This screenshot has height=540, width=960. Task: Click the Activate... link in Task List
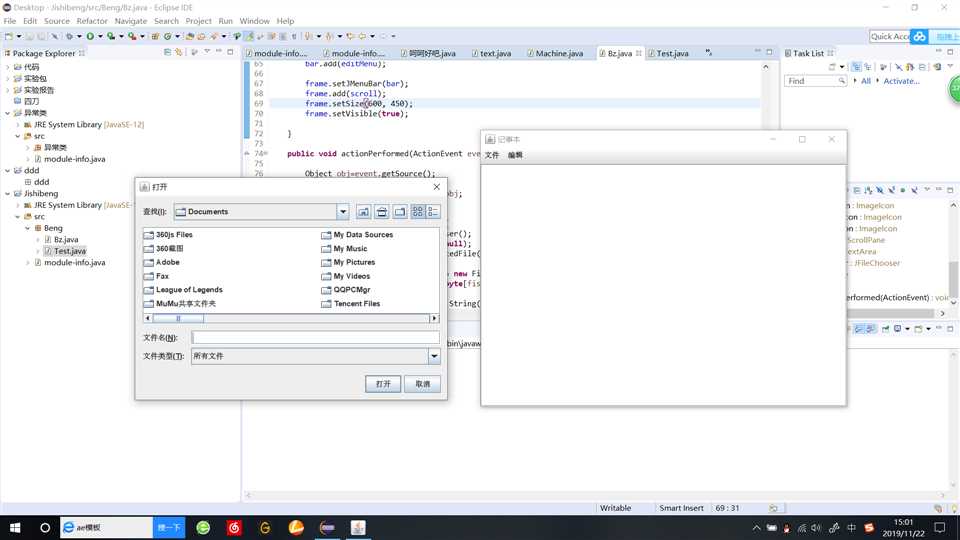[x=901, y=81]
